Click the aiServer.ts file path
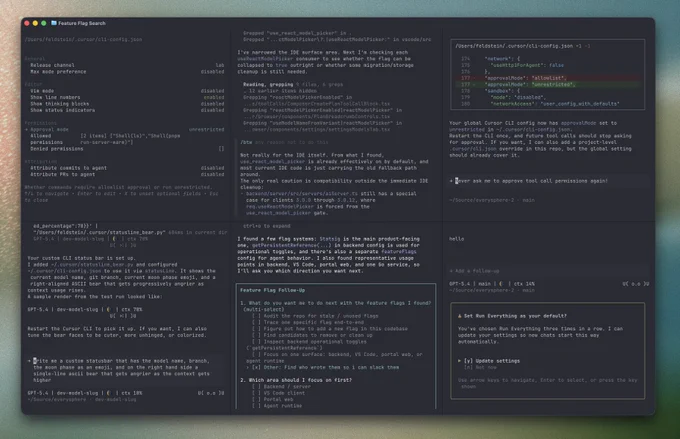Screen dimensions: 680x439 302,194
